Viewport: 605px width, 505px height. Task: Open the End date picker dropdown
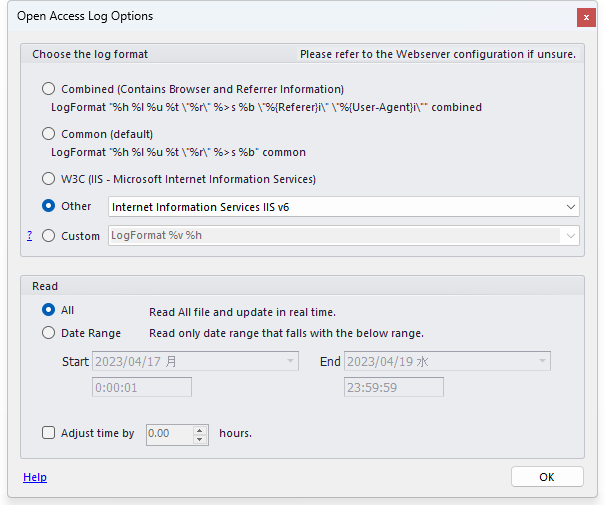click(x=541, y=361)
